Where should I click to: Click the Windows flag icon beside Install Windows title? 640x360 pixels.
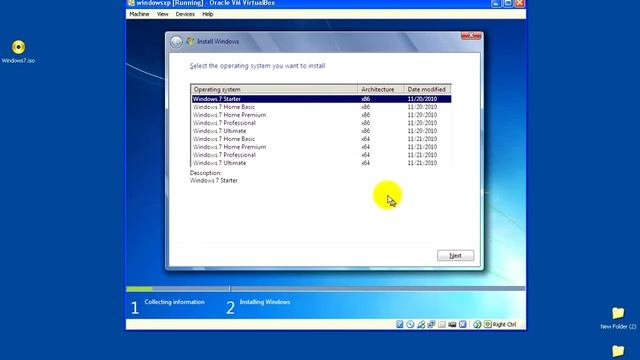pyautogui.click(x=190, y=41)
